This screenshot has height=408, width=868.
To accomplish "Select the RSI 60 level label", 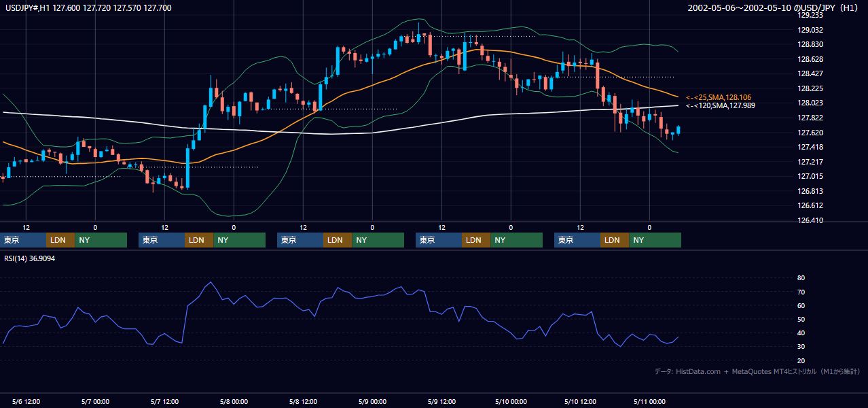I will point(801,305).
